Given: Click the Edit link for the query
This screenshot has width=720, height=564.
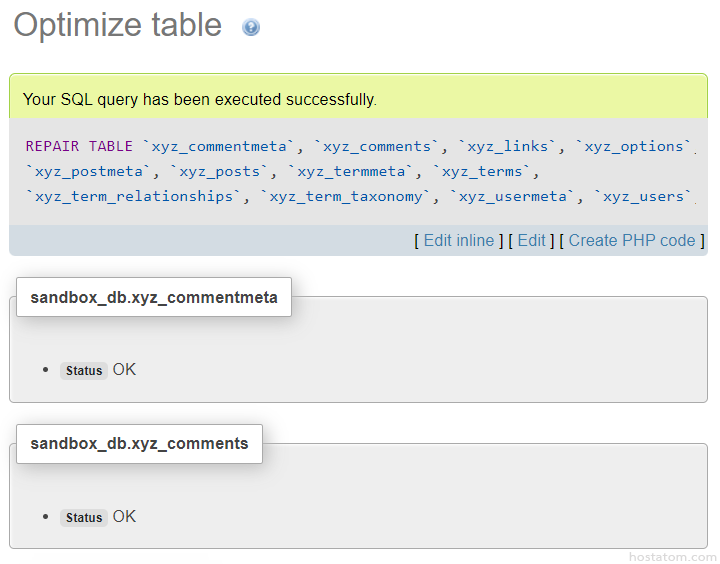Looking at the screenshot, I should coord(531,240).
